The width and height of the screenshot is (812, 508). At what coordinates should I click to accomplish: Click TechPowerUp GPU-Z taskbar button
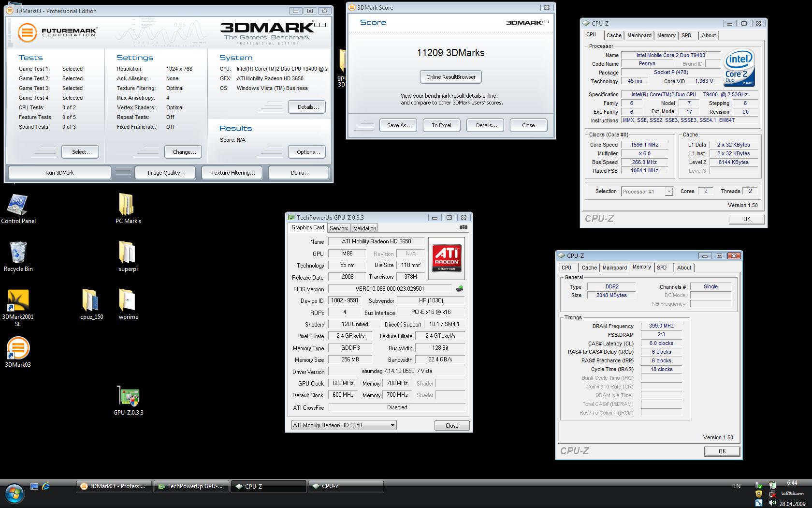coord(191,486)
